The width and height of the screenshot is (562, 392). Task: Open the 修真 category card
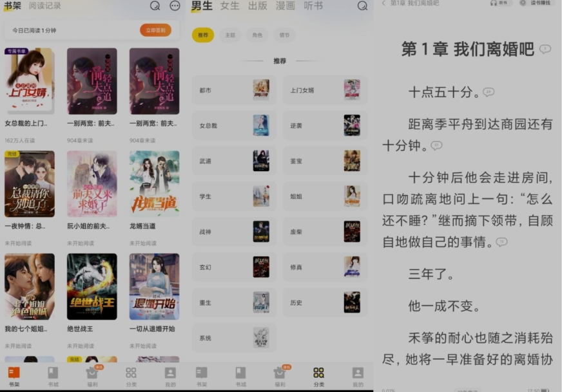(325, 267)
